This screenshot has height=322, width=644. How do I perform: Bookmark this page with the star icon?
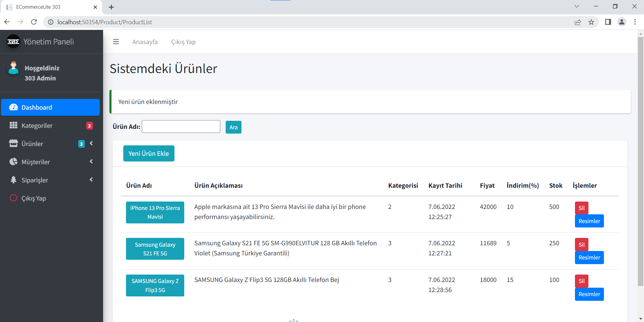click(591, 22)
